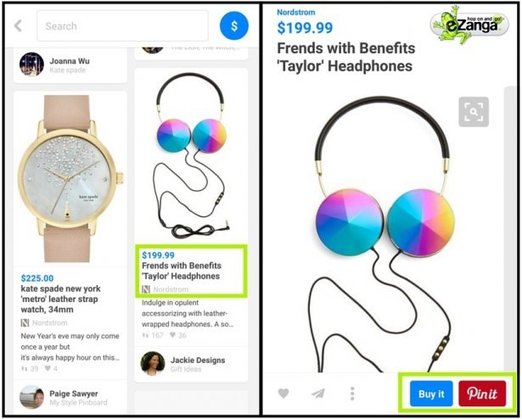Open visual search magnifier icon on image
Screen dimensions: 522x419
coord(474,112)
